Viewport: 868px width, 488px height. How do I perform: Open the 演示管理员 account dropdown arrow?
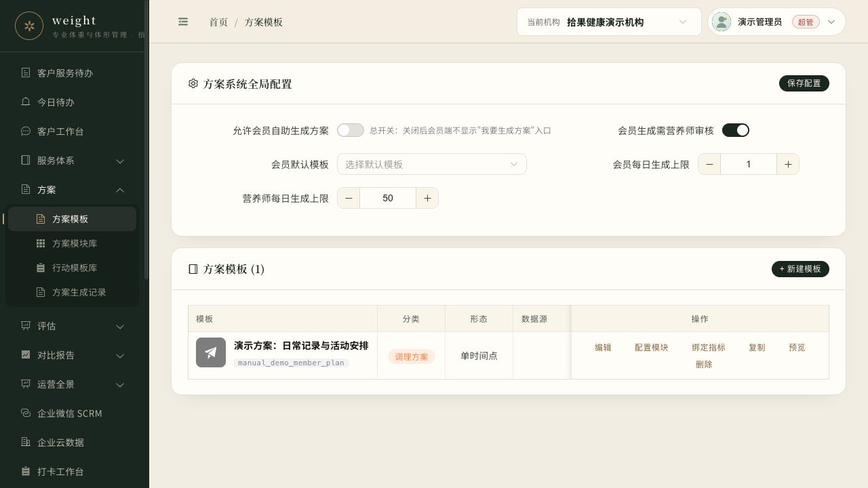click(x=831, y=22)
